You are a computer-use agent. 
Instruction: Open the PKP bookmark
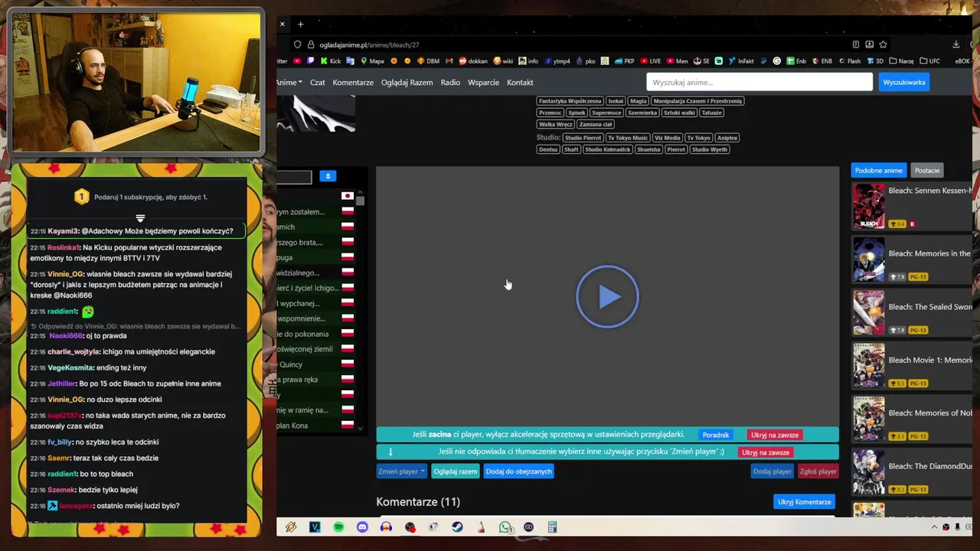[624, 61]
